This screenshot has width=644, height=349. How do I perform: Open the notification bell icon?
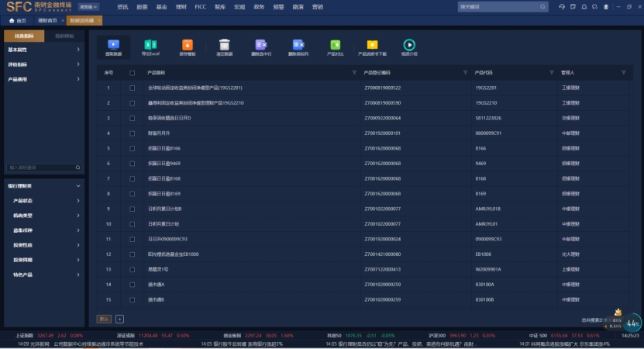click(x=584, y=6)
